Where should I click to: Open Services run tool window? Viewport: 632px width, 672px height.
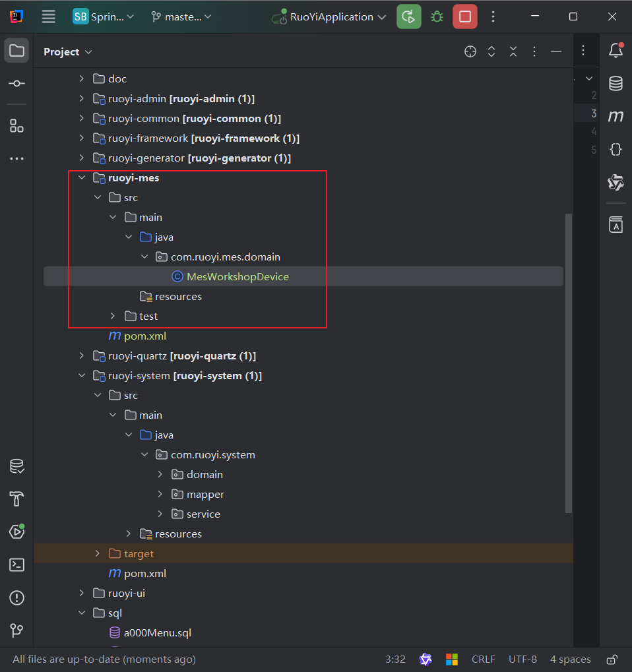(x=16, y=532)
